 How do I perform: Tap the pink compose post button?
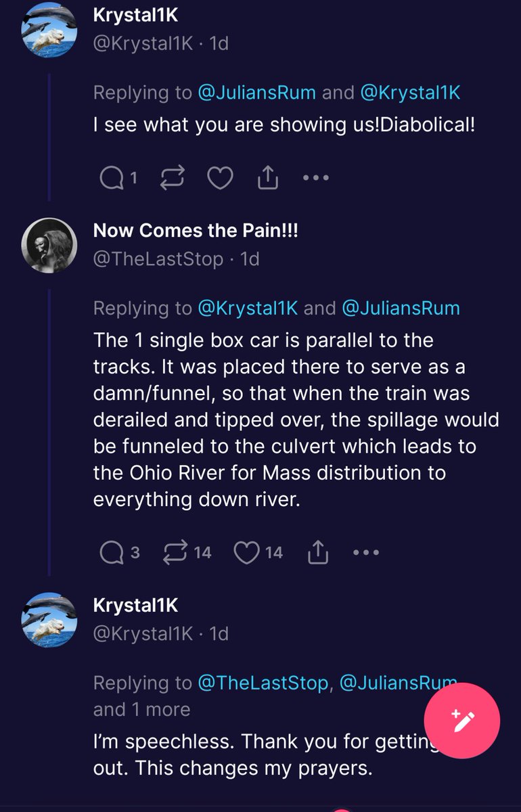[462, 721]
